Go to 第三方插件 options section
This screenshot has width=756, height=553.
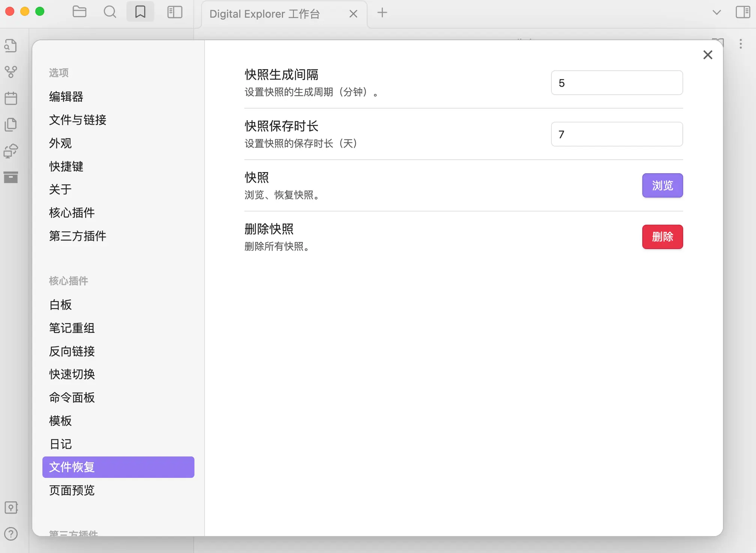tap(78, 236)
